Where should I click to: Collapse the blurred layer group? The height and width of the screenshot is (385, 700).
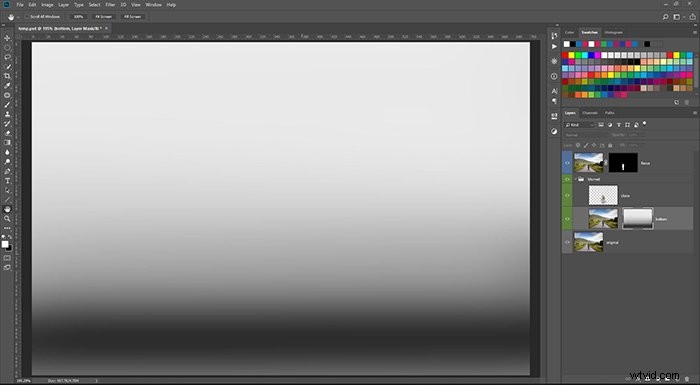coord(576,179)
